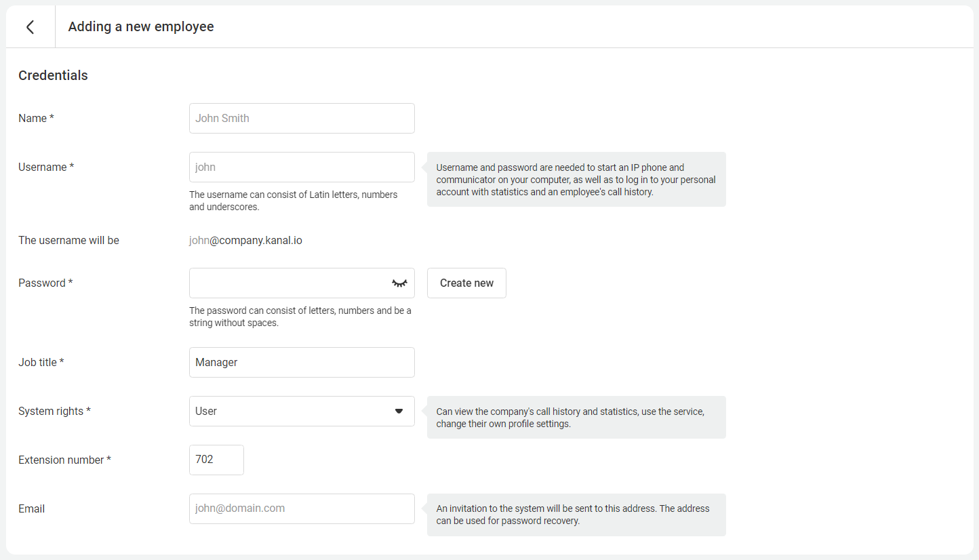979x560 pixels.
Task: Click the username and password info tooltip
Action: (576, 180)
